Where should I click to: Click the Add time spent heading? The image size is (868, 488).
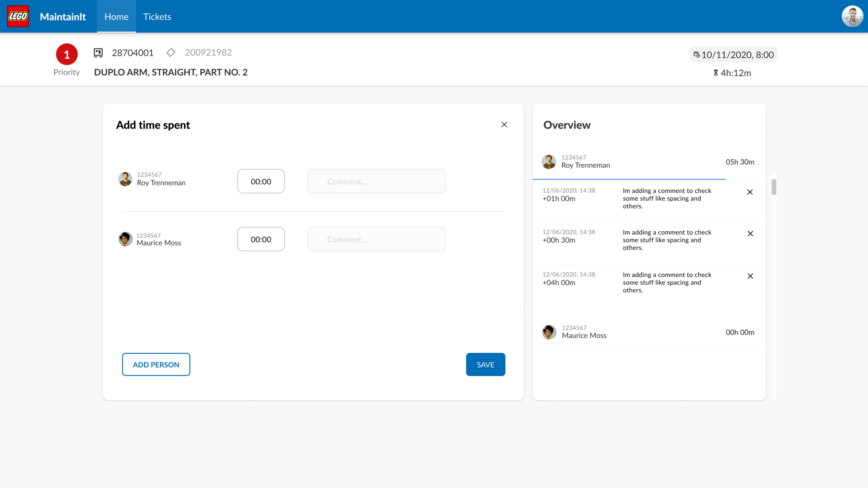click(153, 125)
